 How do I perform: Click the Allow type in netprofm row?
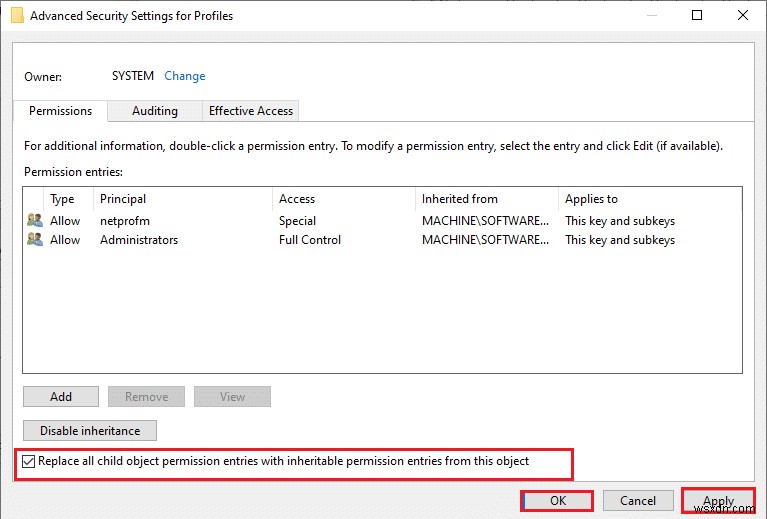click(65, 221)
